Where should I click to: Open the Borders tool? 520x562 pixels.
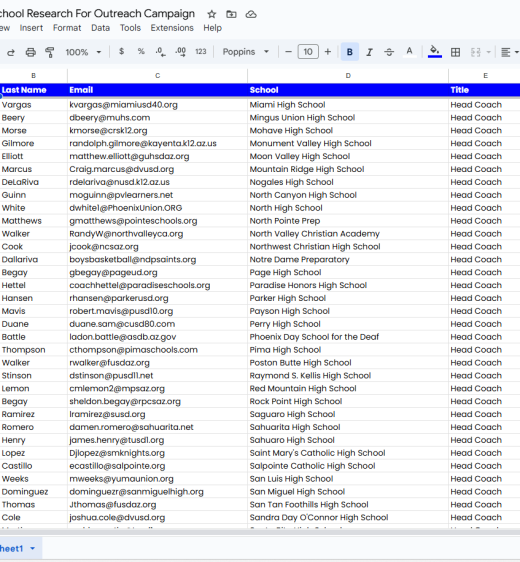[x=455, y=52]
